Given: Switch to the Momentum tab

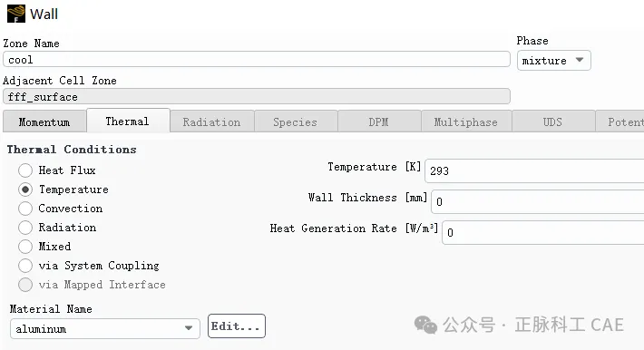Looking at the screenshot, I should 44,122.
